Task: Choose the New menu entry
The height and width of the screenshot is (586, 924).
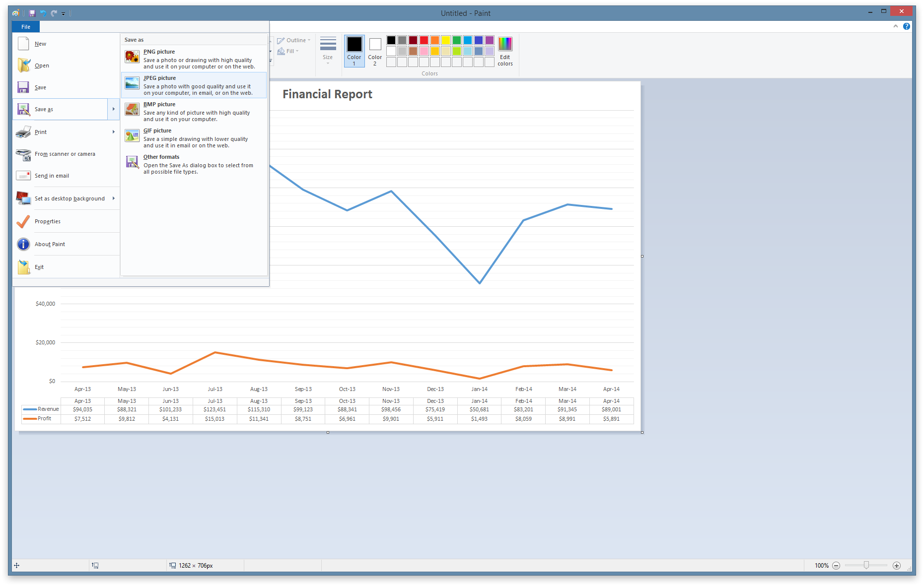Action: (66, 44)
